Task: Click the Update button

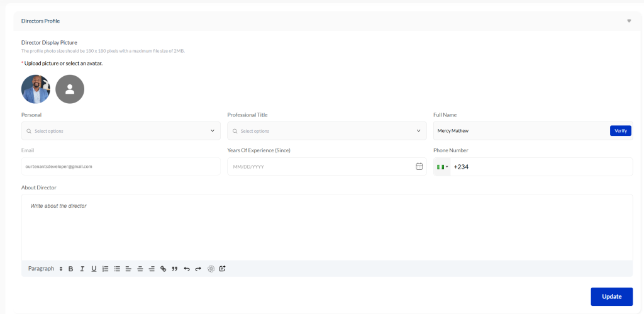Action: (x=611, y=296)
